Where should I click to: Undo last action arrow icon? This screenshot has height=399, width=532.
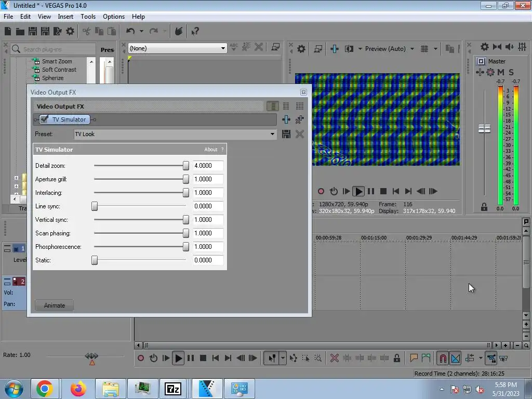click(130, 31)
